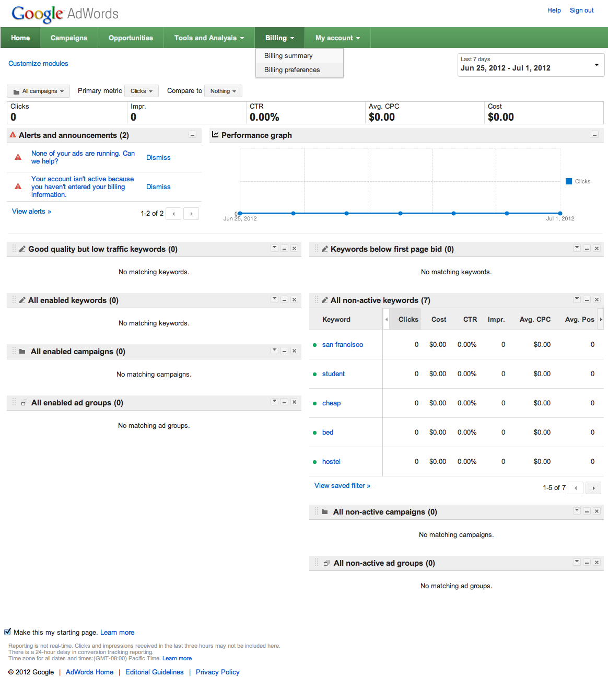
Task: Minimize the All non-active keywords module
Action: pyautogui.click(x=587, y=300)
